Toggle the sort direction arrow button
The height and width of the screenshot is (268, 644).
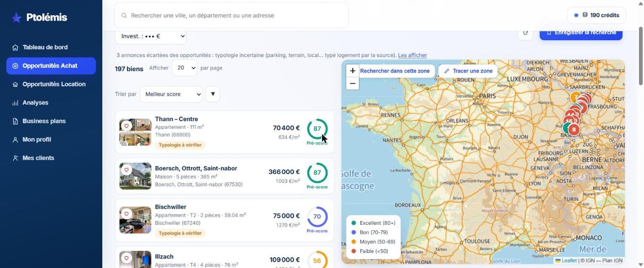[213, 94]
